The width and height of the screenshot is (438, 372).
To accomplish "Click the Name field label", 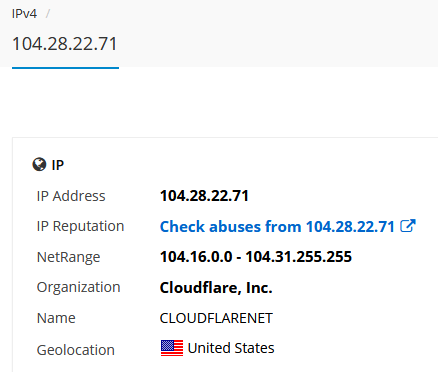I will (56, 318).
